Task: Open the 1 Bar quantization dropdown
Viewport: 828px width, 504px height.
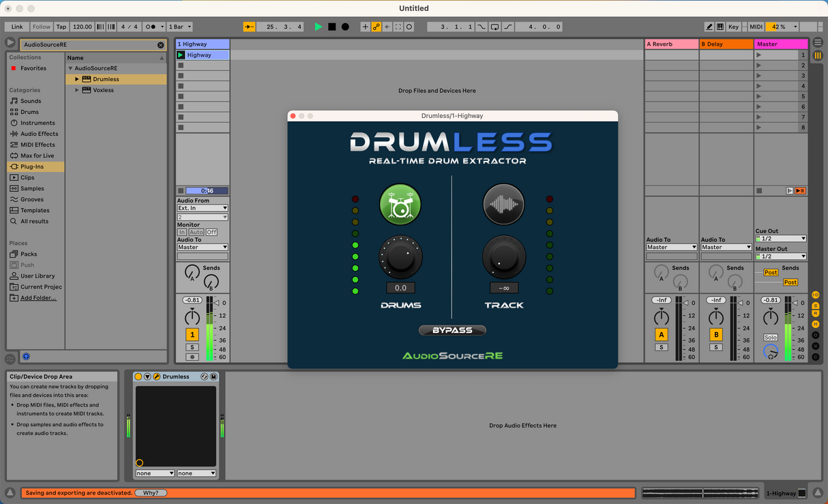Action: point(180,27)
